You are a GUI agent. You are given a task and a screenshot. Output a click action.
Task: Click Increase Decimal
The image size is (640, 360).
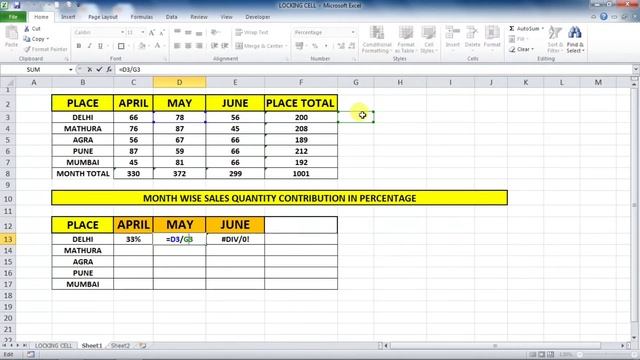341,46
